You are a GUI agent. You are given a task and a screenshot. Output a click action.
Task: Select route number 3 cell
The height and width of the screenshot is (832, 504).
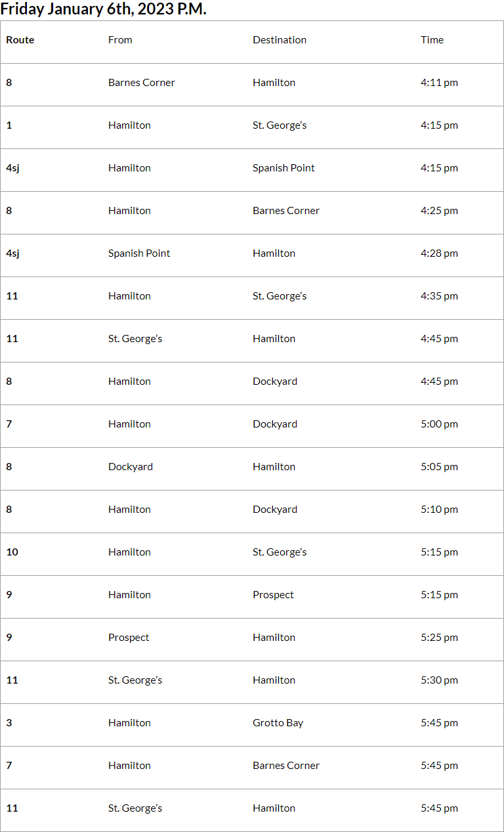9,723
